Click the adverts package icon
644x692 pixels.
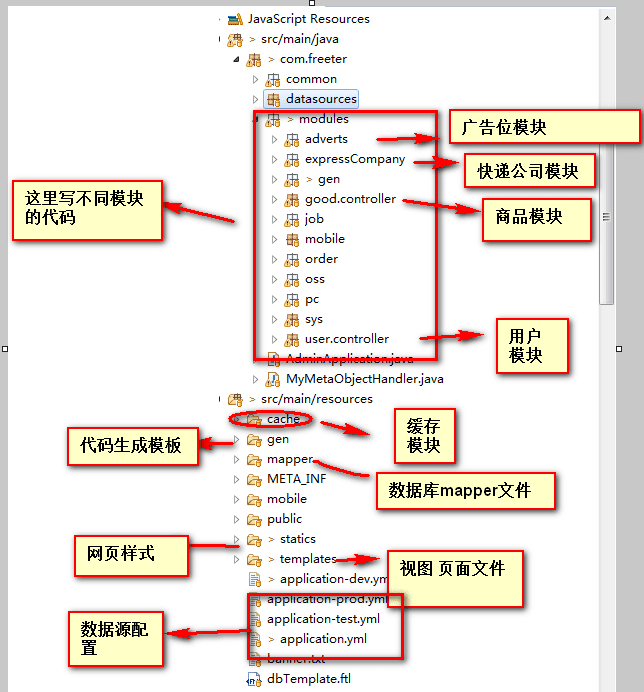[292, 140]
